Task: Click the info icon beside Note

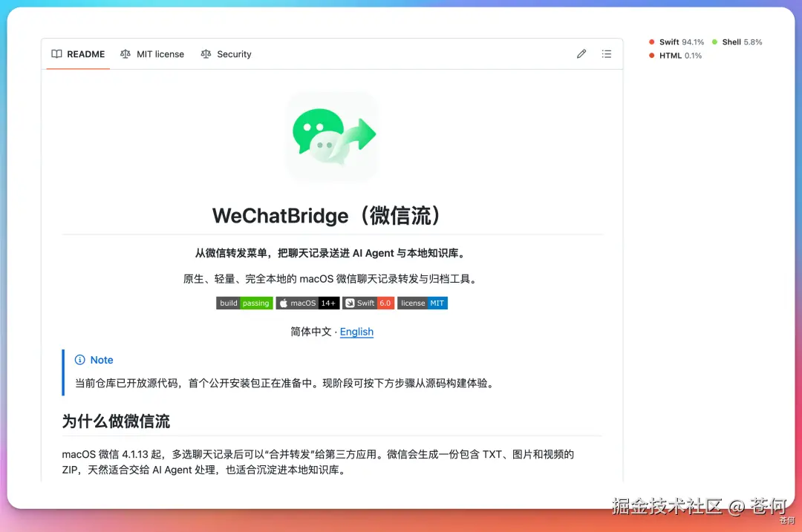Action: click(79, 360)
